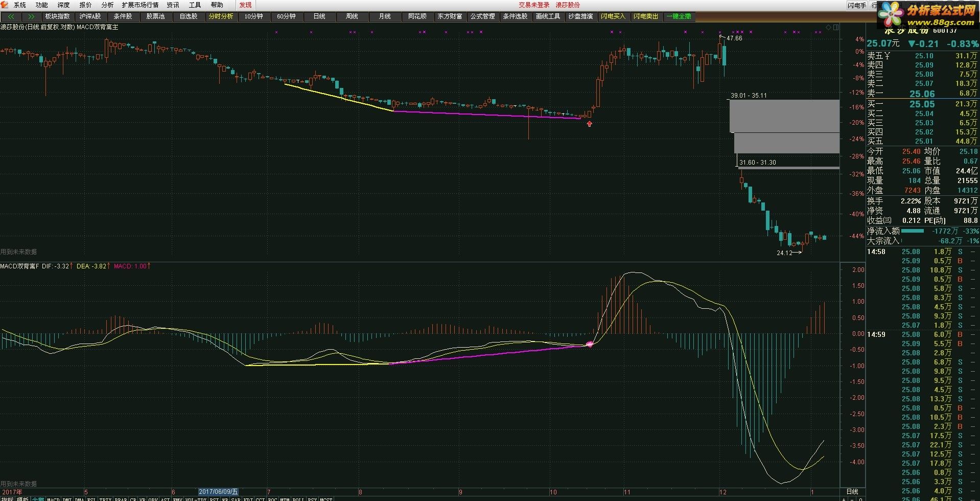Viewport: 980px width, 501px height.
Task: Click 板块指数 toolbar button
Action: point(57,16)
